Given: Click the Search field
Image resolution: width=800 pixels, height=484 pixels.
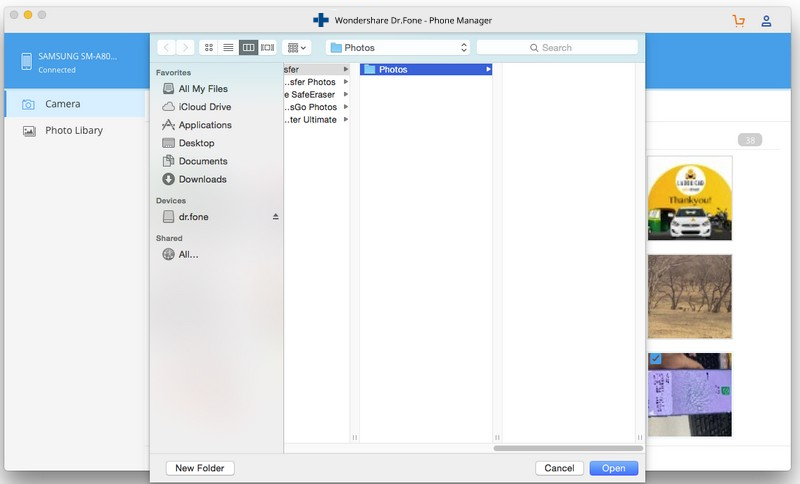Looking at the screenshot, I should [557, 47].
